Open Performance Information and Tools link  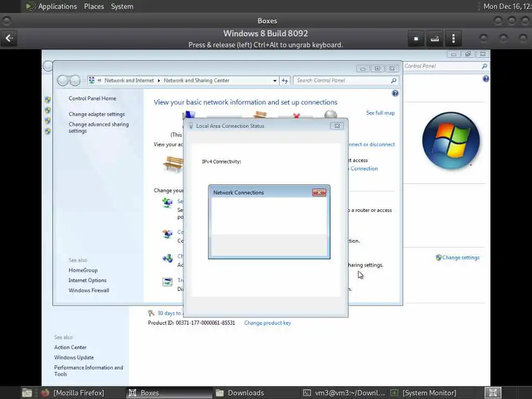click(88, 371)
